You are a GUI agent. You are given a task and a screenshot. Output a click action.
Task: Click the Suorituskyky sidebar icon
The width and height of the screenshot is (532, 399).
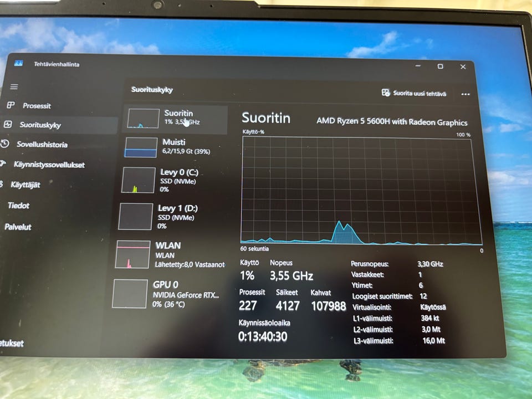[x=8, y=124]
